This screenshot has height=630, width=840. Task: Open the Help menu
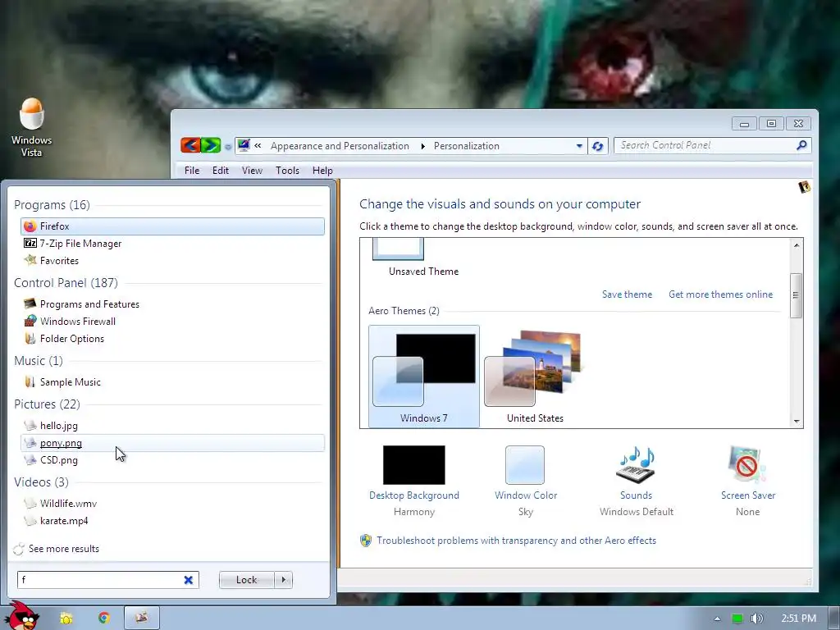[322, 171]
